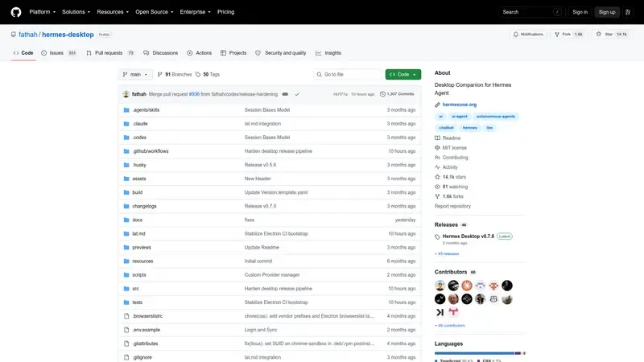Click the folder icon beside resources
This screenshot has width=644, height=362.
[x=126, y=261]
